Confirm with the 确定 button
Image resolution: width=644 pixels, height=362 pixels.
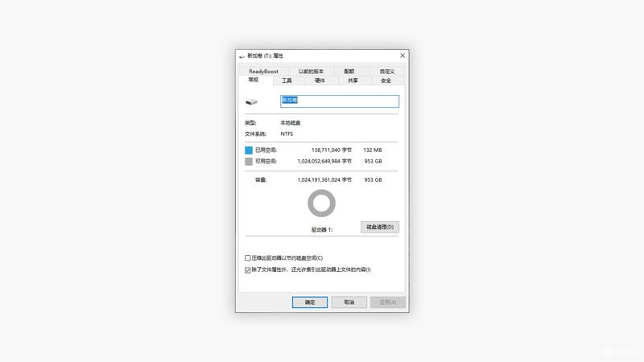click(x=310, y=302)
